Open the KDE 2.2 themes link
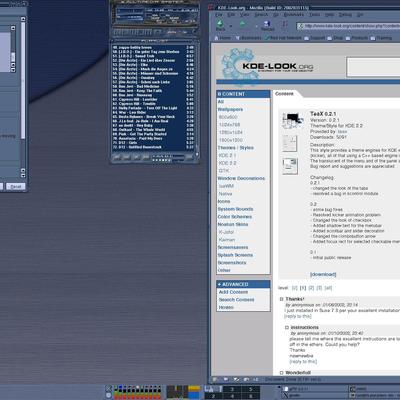Viewport: 400px width, 400px height. pos(228,163)
